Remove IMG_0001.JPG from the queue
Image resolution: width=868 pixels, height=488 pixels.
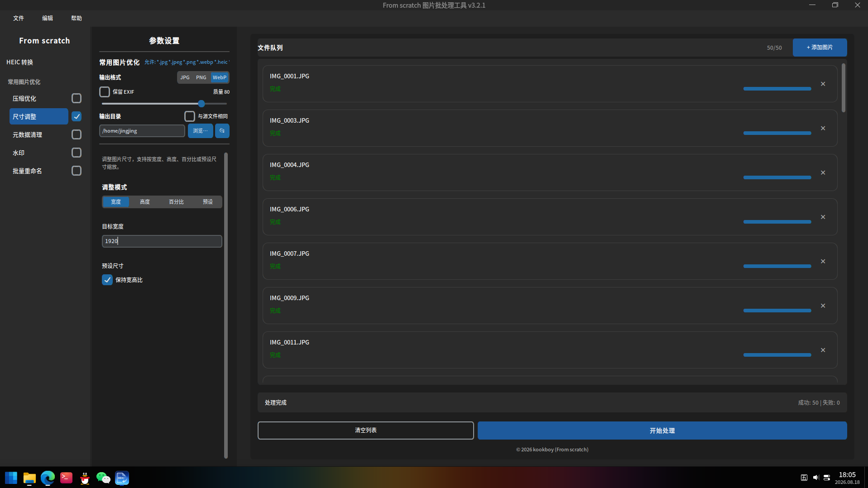(x=823, y=84)
